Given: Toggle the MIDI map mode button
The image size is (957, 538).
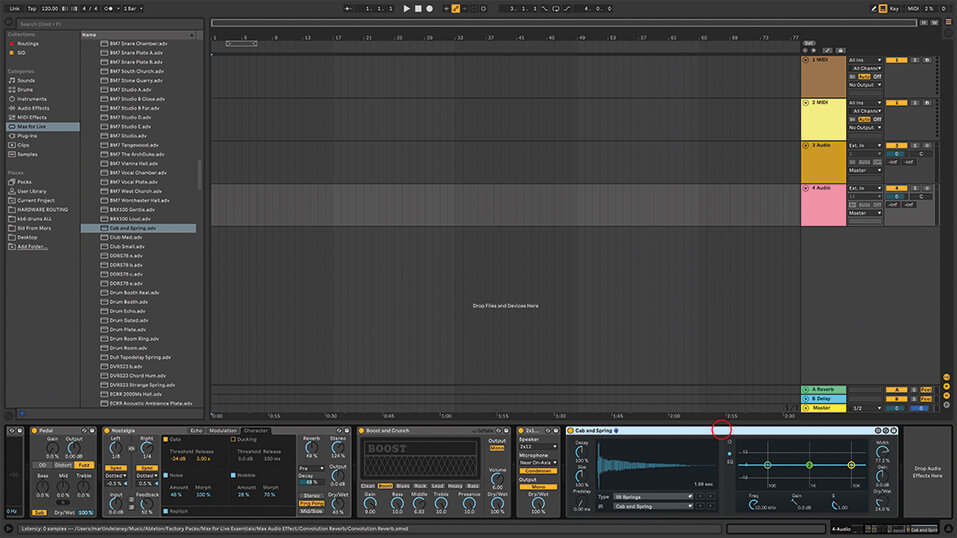Looking at the screenshot, I should click(x=912, y=9).
